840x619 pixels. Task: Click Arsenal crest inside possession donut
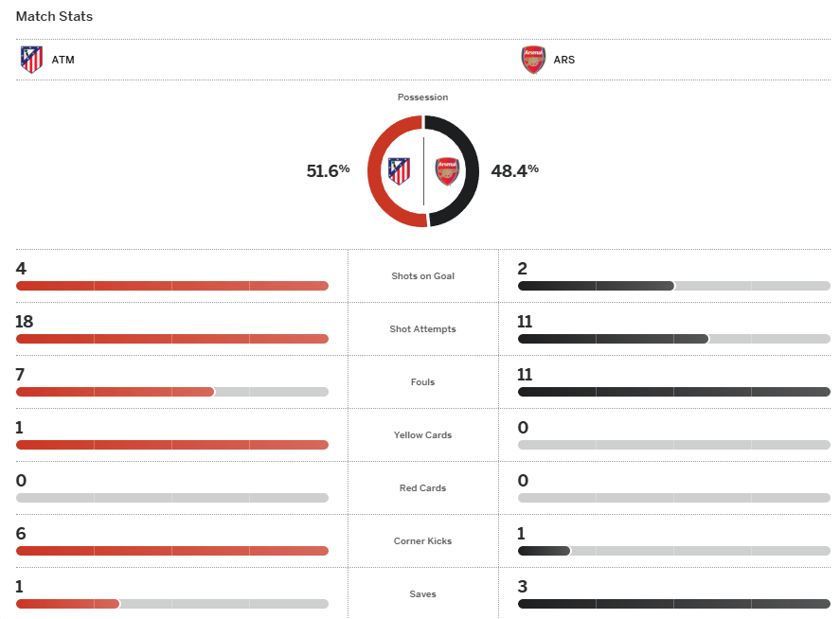[447, 171]
